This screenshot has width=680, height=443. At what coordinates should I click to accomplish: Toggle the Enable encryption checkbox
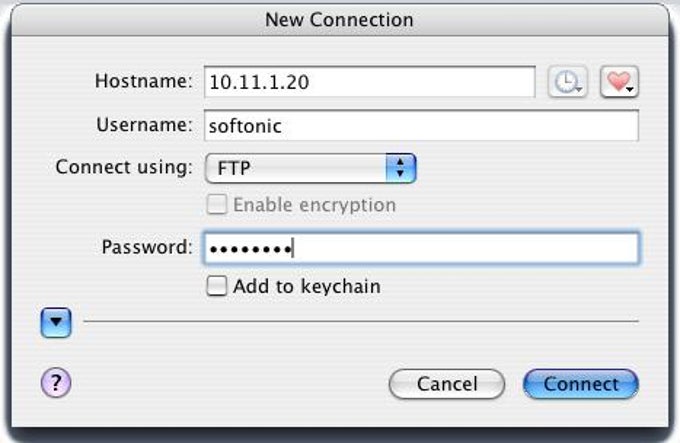[216, 204]
